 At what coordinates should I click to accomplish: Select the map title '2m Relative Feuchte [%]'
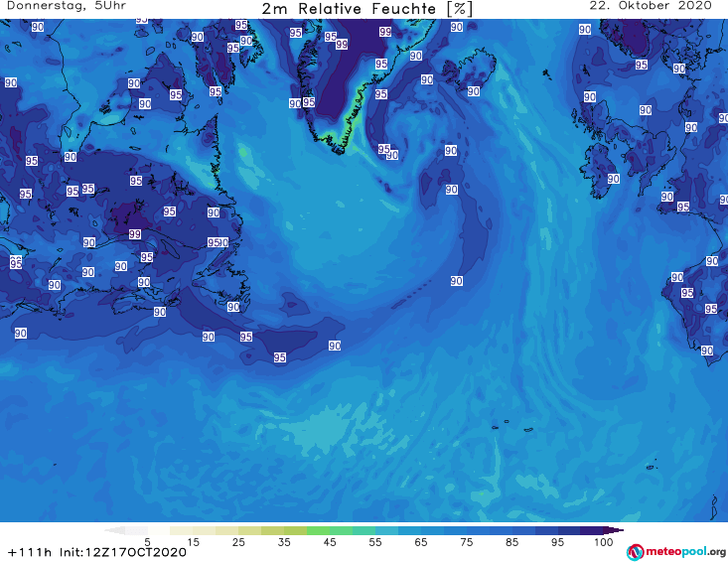coord(366,9)
